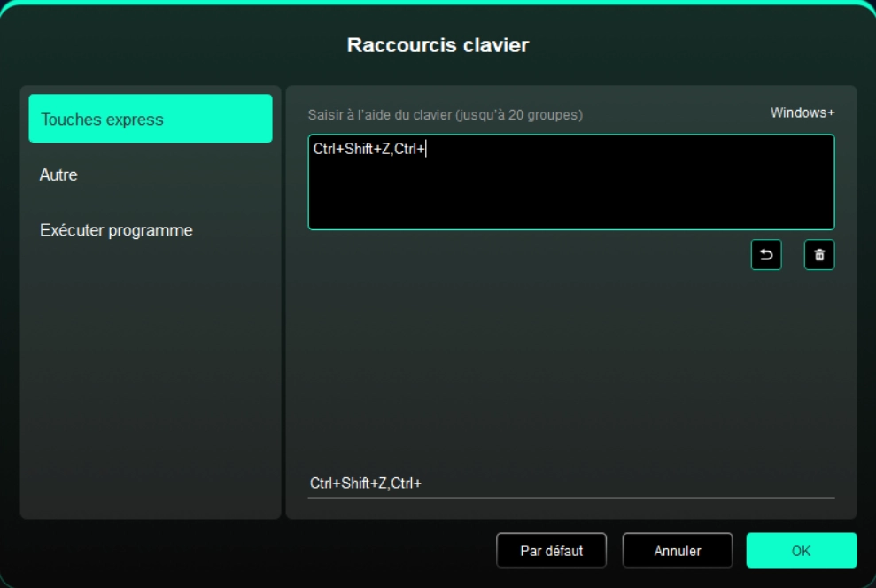This screenshot has width=876, height=588.
Task: Click the Raccourcis clavier dialog title
Action: point(438,45)
